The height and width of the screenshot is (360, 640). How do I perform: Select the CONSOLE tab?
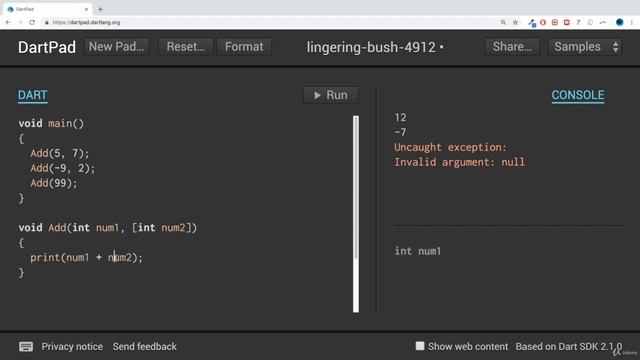click(x=578, y=95)
